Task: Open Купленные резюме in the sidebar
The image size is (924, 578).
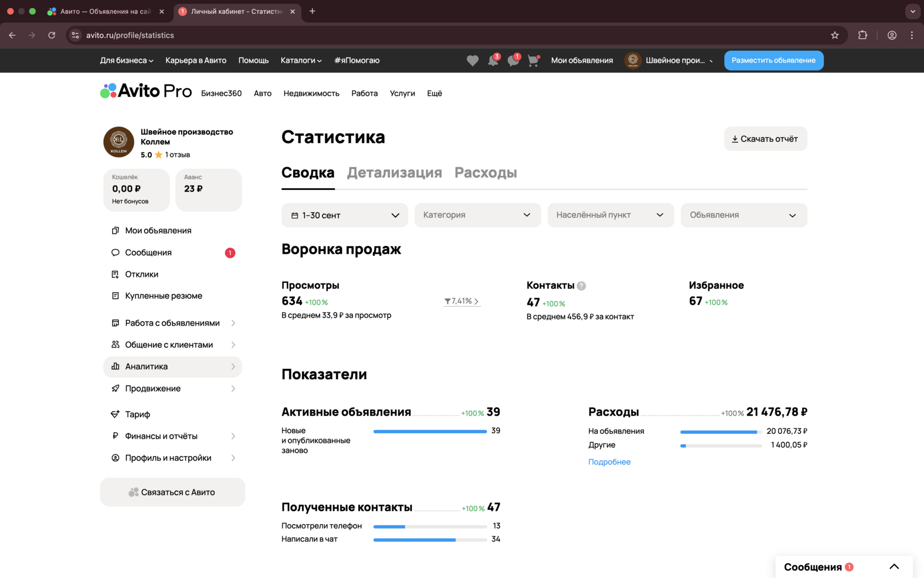Action: click(173, 296)
